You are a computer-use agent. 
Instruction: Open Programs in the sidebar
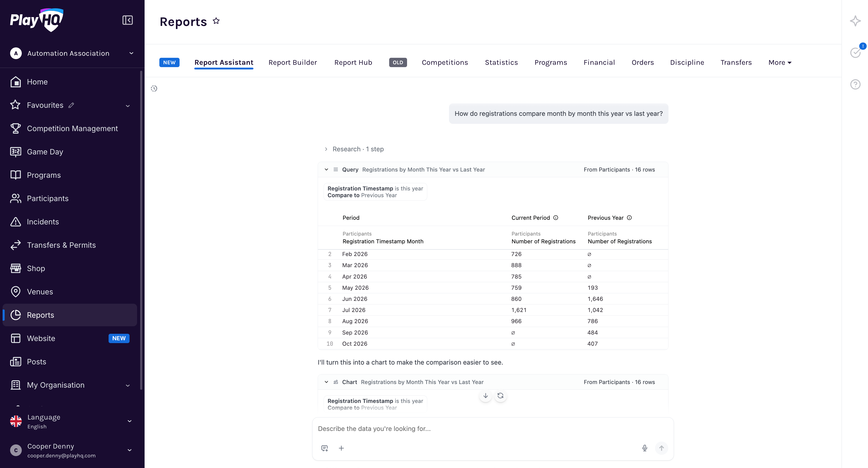tap(70, 175)
